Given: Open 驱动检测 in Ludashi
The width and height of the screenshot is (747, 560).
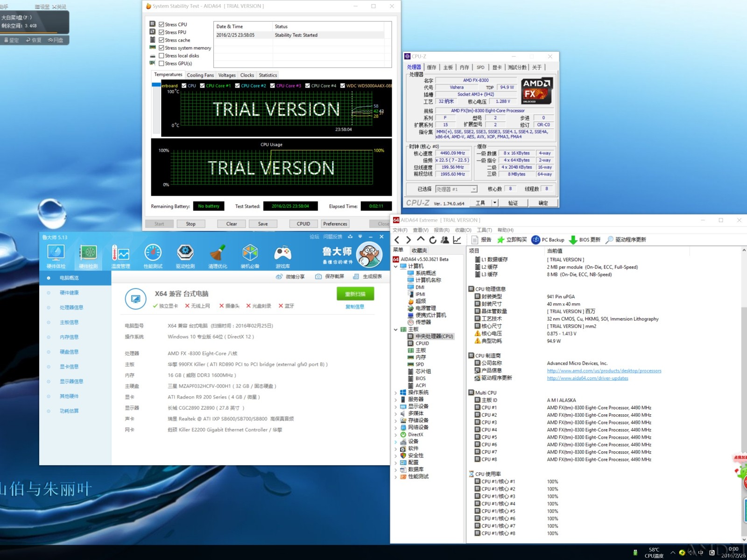Looking at the screenshot, I should coord(185,256).
